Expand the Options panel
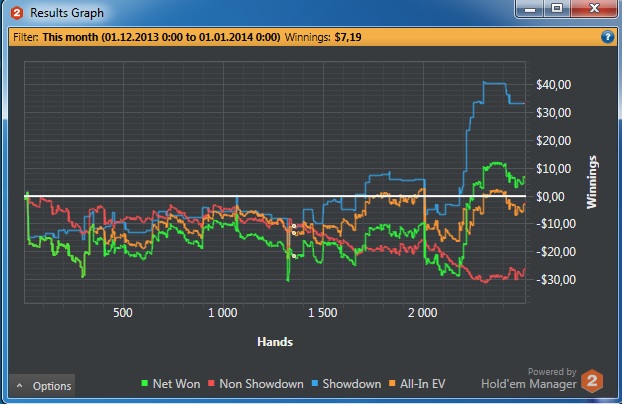The height and width of the screenshot is (404, 622). 42,385
